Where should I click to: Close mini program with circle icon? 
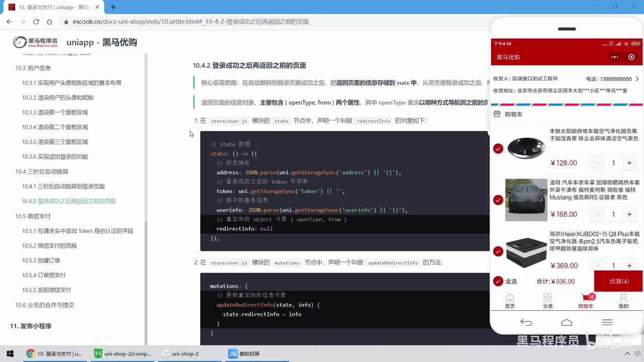click(x=631, y=57)
